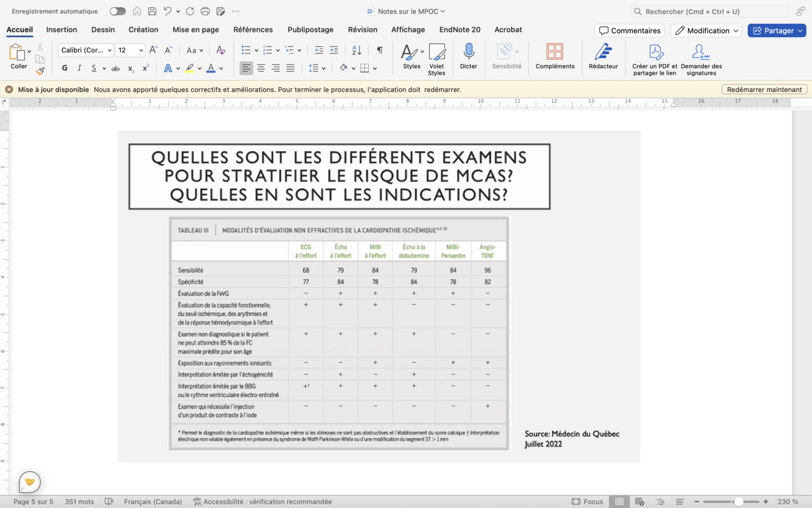Open the Références tab

click(x=253, y=30)
